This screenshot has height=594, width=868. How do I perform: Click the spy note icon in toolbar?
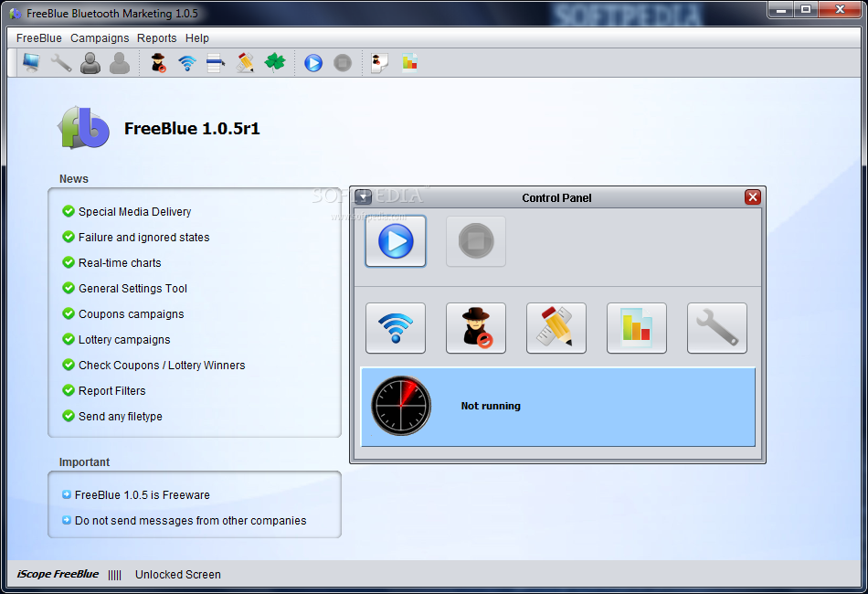[379, 62]
